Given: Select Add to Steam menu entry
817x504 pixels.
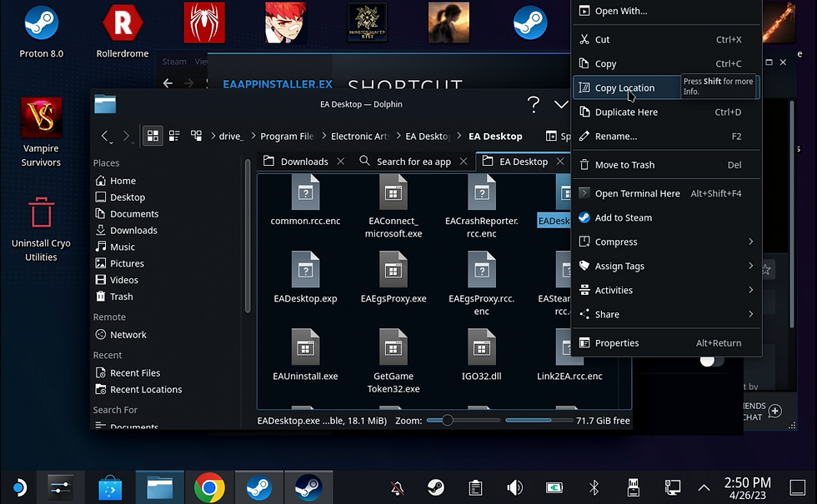Looking at the screenshot, I should pos(666,217).
